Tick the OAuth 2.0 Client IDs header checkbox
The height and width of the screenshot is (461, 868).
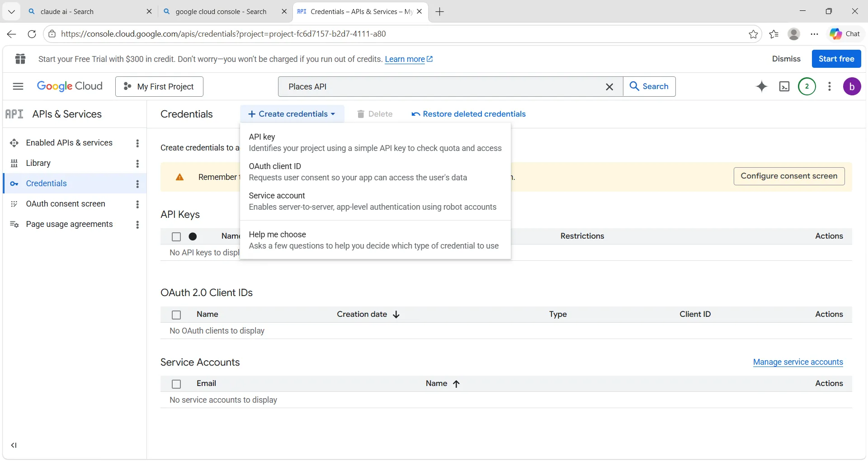tap(176, 315)
